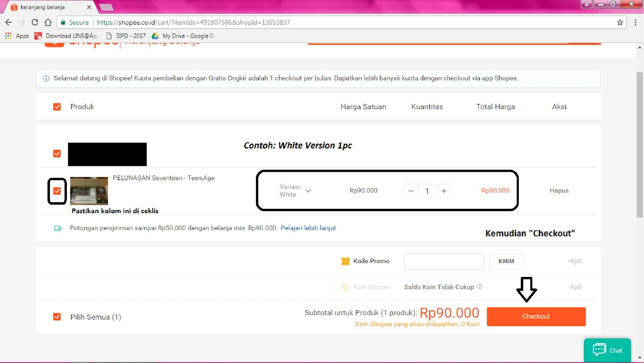Viewport: 644px width, 363px height.
Task: Click the Chrome user profile button
Action: (586, 4)
